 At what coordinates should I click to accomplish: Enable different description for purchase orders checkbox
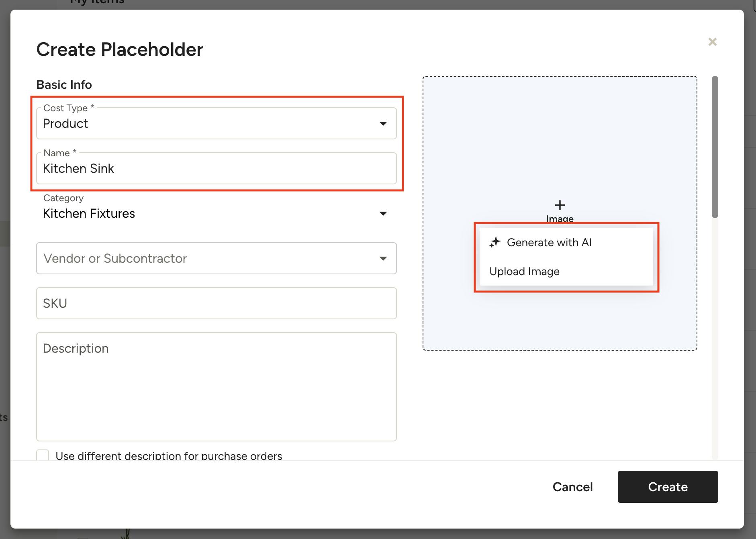click(x=43, y=455)
